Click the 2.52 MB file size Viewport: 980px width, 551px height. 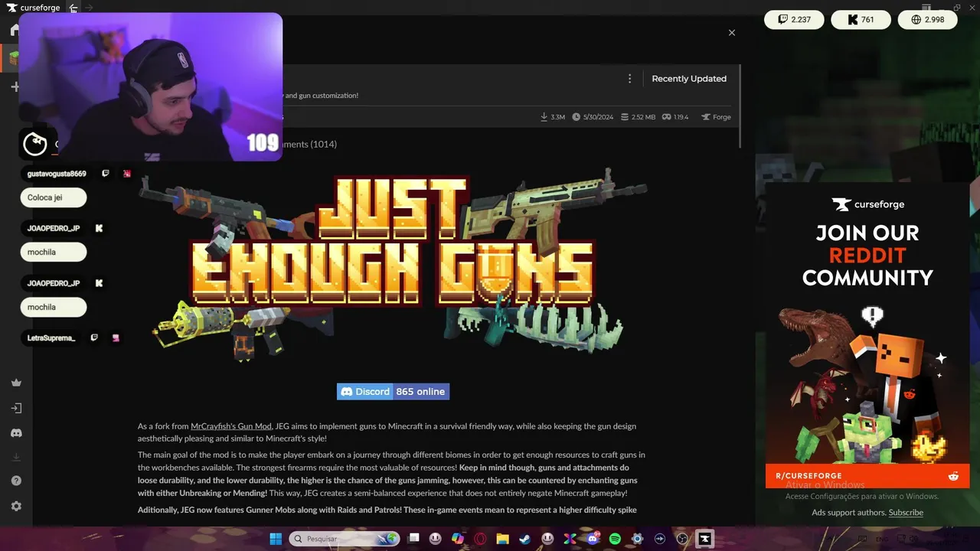click(x=638, y=117)
